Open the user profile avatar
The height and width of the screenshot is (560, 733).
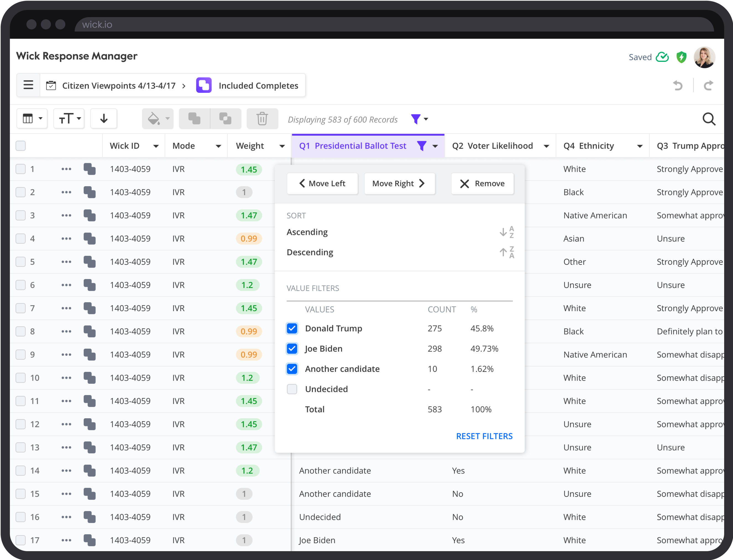(704, 57)
